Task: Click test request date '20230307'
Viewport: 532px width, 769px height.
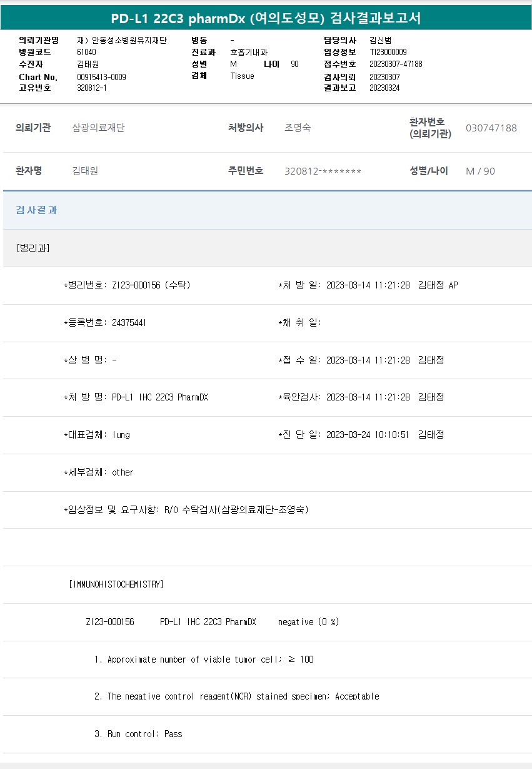Action: [384, 77]
